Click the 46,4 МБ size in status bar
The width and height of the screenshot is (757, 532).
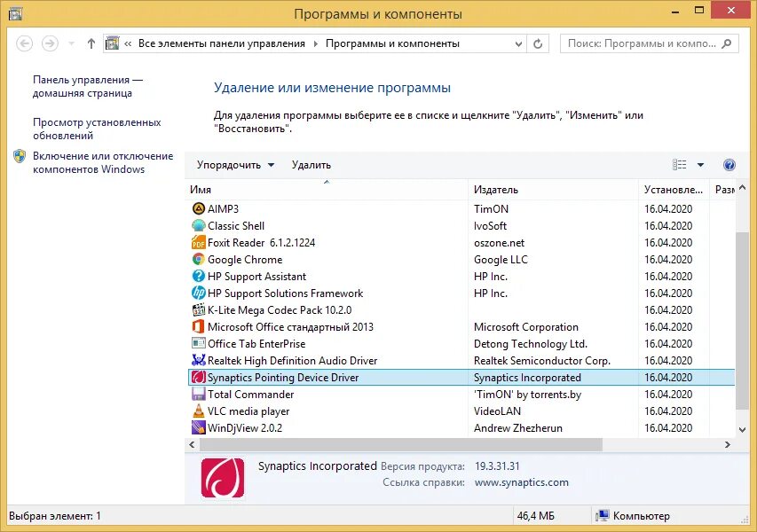535,516
